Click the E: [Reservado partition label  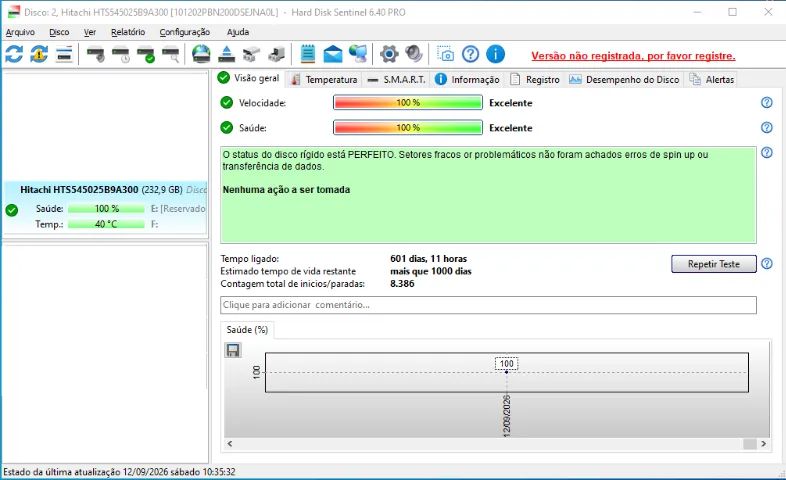(178, 208)
